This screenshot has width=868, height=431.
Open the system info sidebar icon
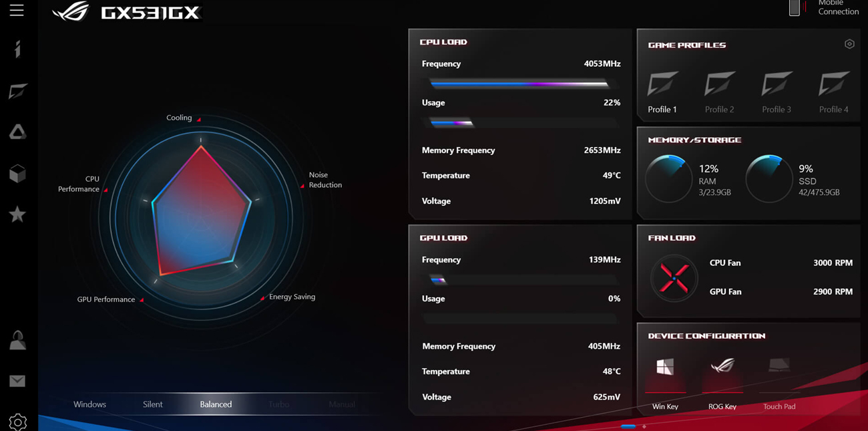pos(17,49)
